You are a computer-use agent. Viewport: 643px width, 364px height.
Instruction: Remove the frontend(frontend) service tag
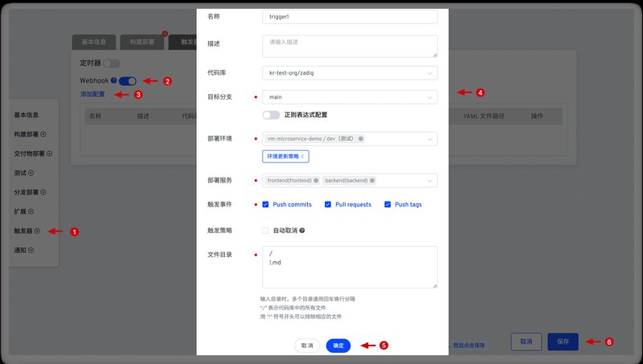317,181
